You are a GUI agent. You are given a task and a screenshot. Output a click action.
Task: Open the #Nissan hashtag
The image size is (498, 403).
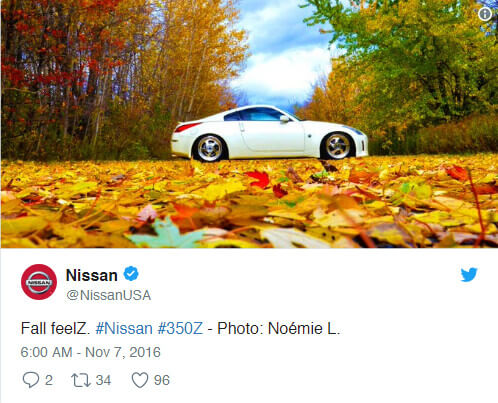tap(124, 328)
